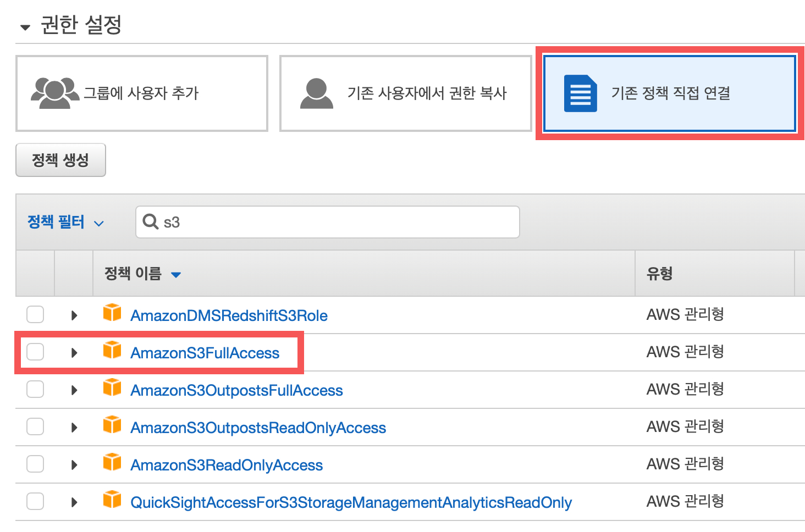
Task: Click the AmazonS3OutpostsFullAccess orange box icon
Action: (112, 387)
